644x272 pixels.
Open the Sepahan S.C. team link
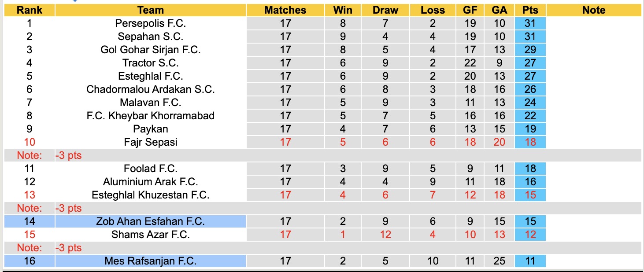tap(150, 37)
